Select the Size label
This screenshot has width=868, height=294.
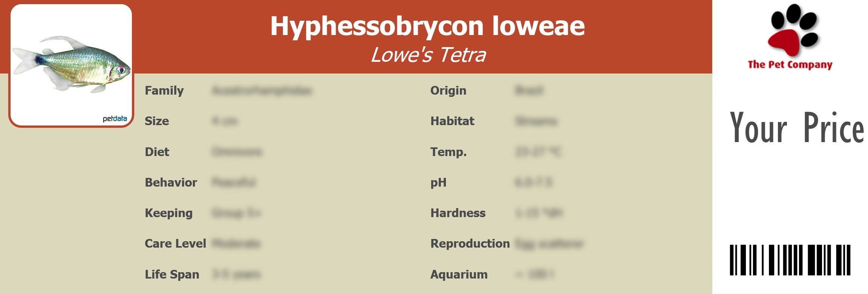click(x=157, y=121)
